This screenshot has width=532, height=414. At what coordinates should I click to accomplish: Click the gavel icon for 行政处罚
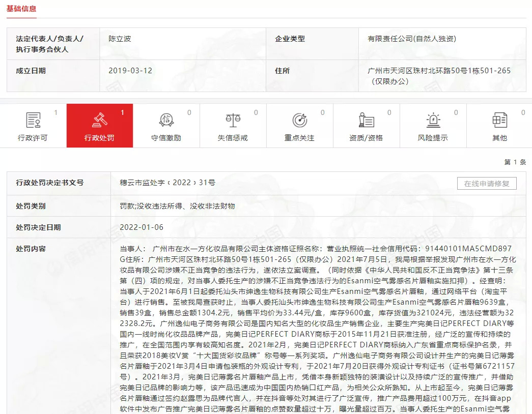(x=100, y=121)
